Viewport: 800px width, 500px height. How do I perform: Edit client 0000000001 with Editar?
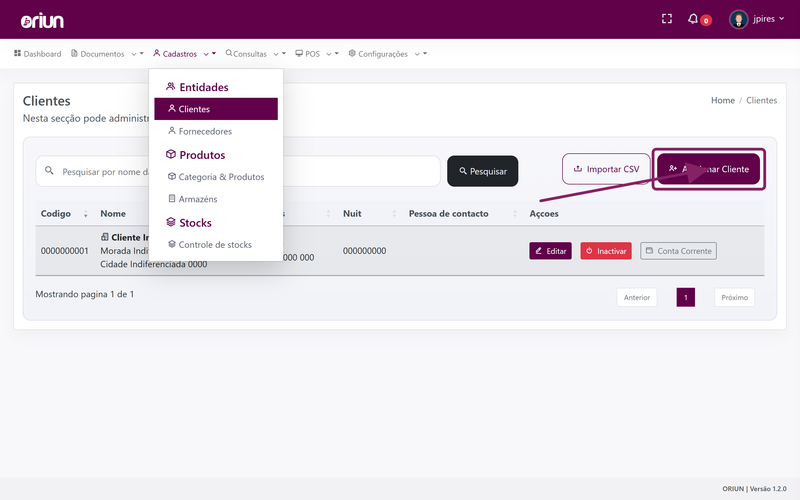pyautogui.click(x=551, y=251)
